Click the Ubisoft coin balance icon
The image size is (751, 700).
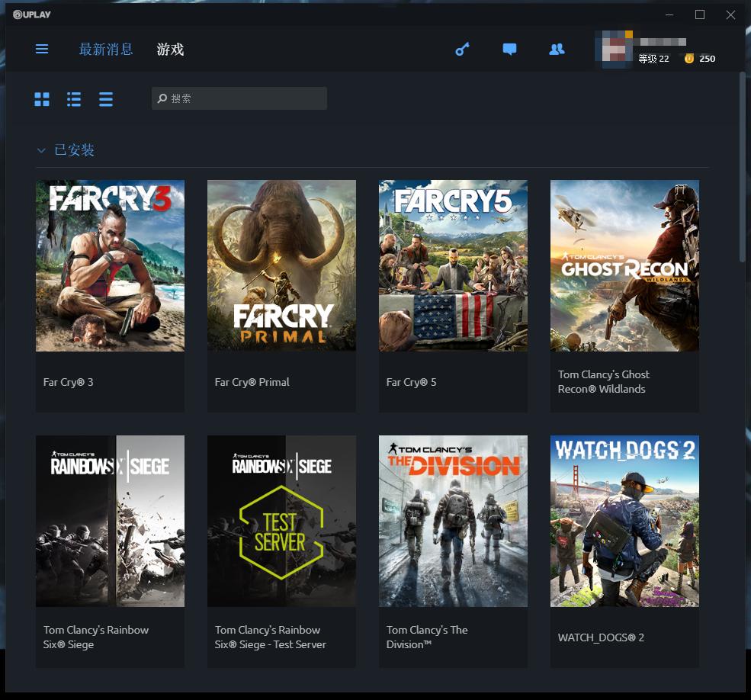(x=688, y=59)
